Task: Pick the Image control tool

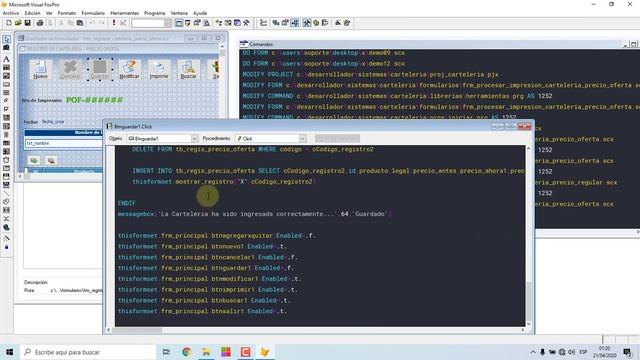Action: pyautogui.click(x=7, y=151)
